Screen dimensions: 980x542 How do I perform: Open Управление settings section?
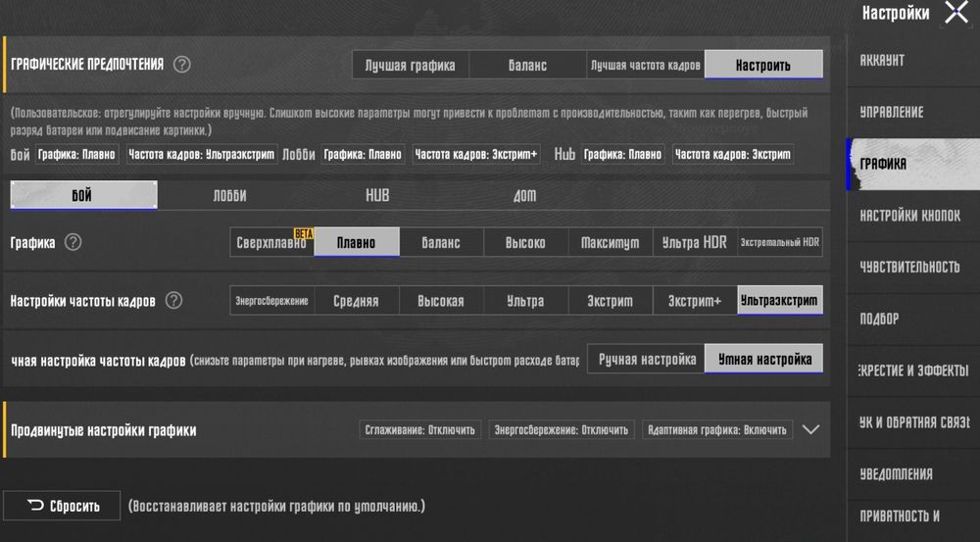pyautogui.click(x=913, y=113)
